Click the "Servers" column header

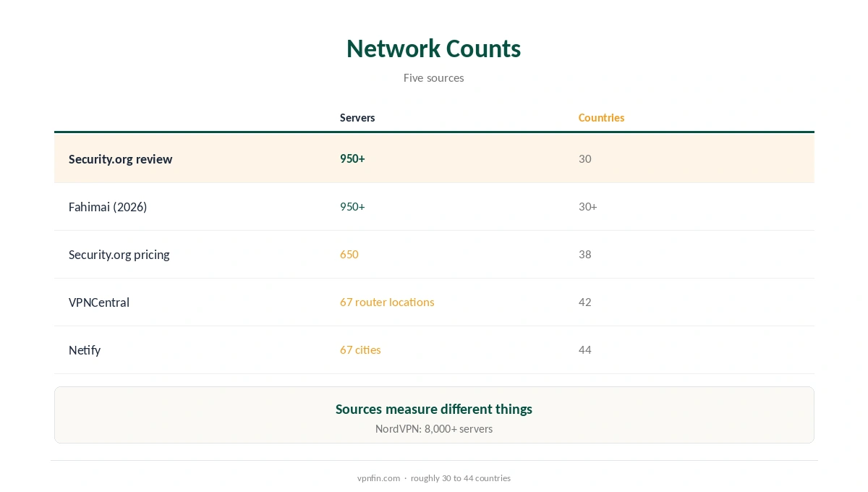357,118
